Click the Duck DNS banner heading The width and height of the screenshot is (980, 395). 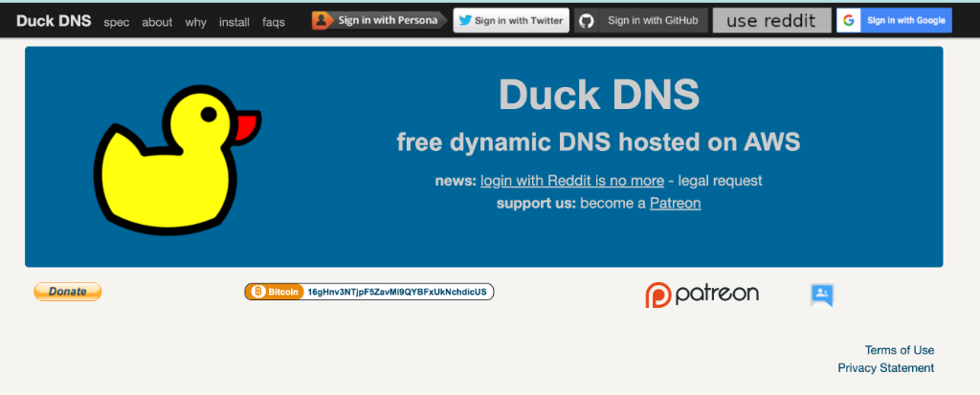[599, 95]
